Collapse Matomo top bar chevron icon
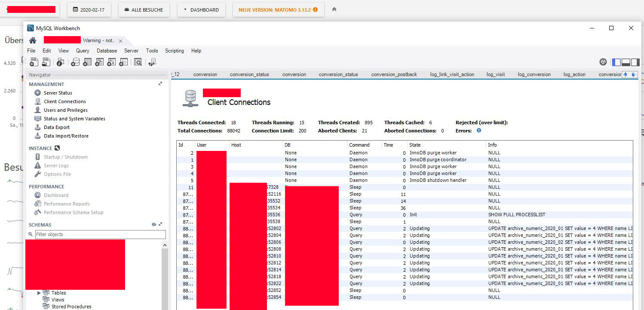 point(334,9)
